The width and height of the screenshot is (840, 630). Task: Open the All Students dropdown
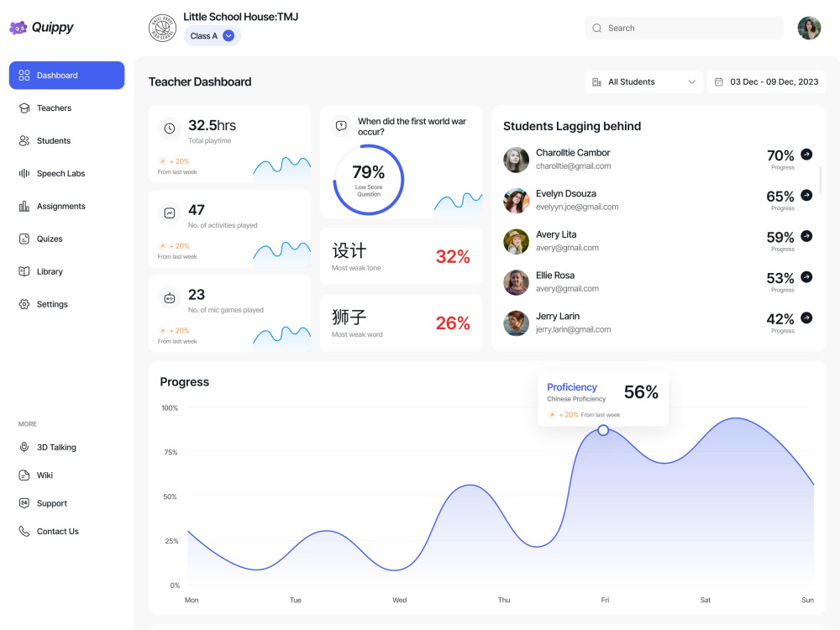[644, 82]
